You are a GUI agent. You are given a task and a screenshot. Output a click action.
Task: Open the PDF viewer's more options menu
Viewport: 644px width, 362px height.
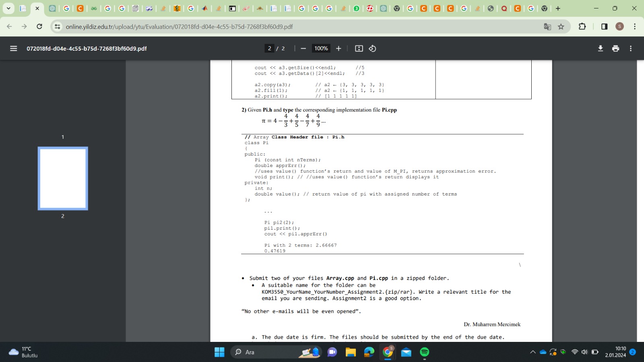(630, 48)
